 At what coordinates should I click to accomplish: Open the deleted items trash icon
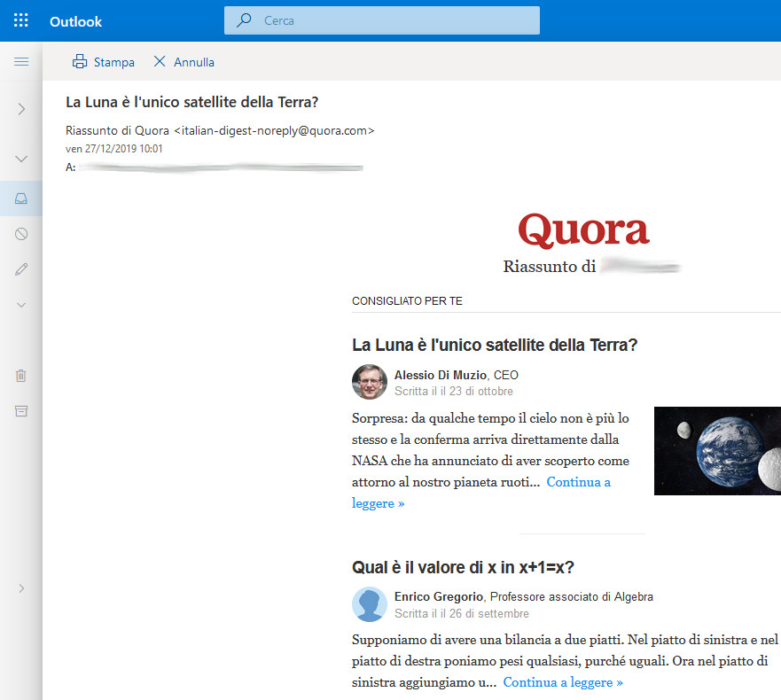(21, 376)
